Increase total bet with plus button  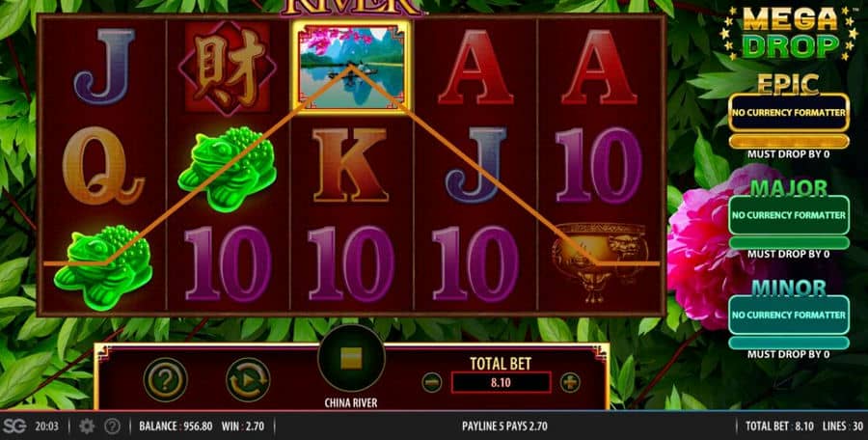click(x=570, y=382)
